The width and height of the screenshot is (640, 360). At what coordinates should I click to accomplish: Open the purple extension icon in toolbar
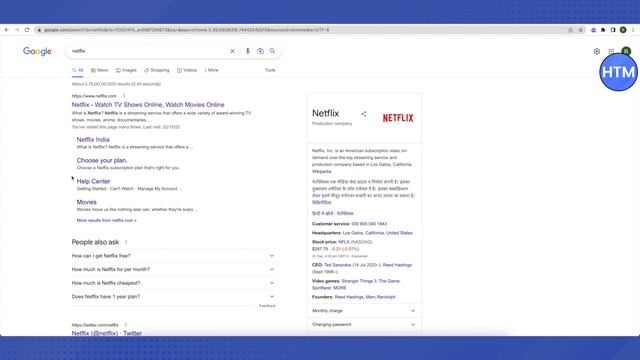593,30
